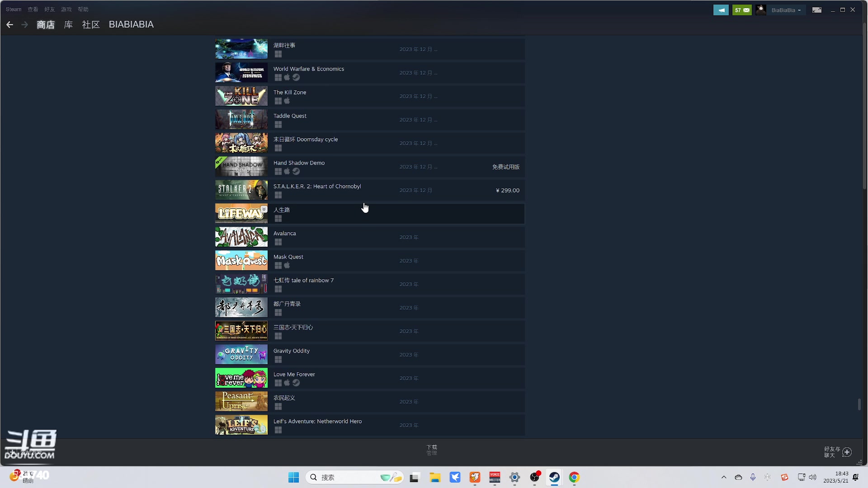Viewport: 868px width, 488px height.
Task: Open the 库 library tab
Action: [x=68, y=25]
